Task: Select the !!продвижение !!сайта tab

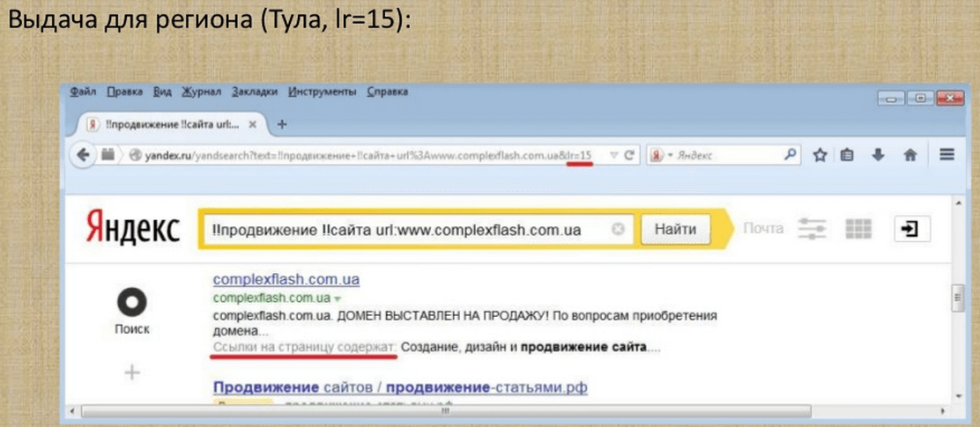Action: pos(171,123)
